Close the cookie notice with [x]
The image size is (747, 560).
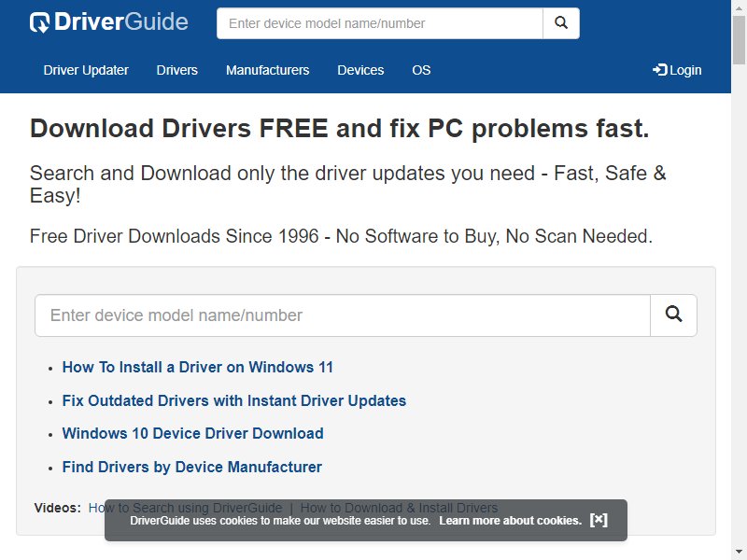tap(599, 520)
